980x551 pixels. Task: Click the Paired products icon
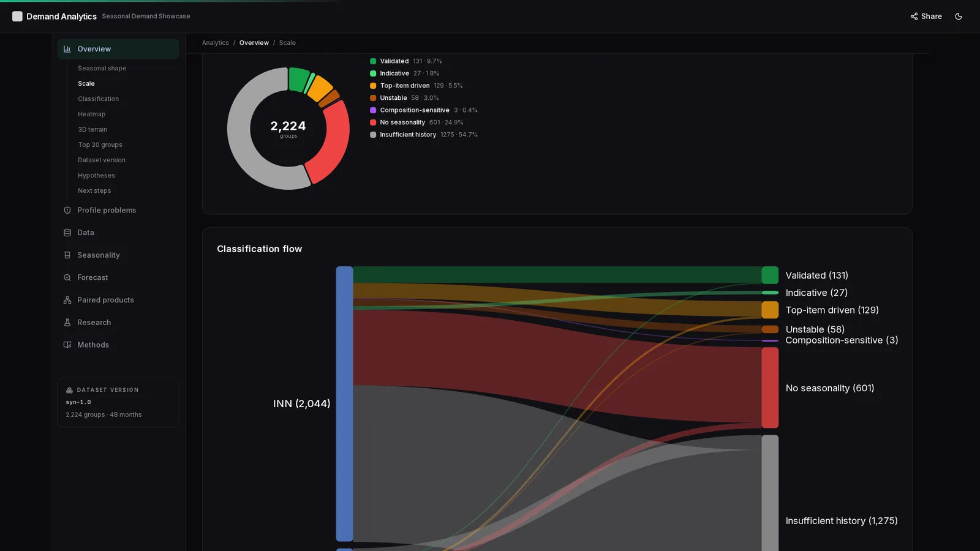(x=67, y=300)
